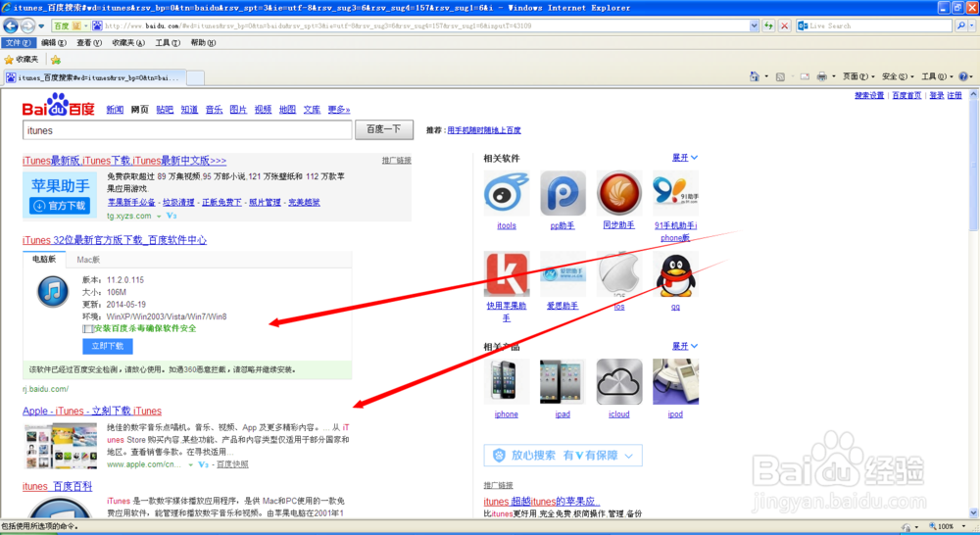Open the itunes_百度百科 link
Image resolution: width=980 pixels, height=535 pixels.
[57, 486]
